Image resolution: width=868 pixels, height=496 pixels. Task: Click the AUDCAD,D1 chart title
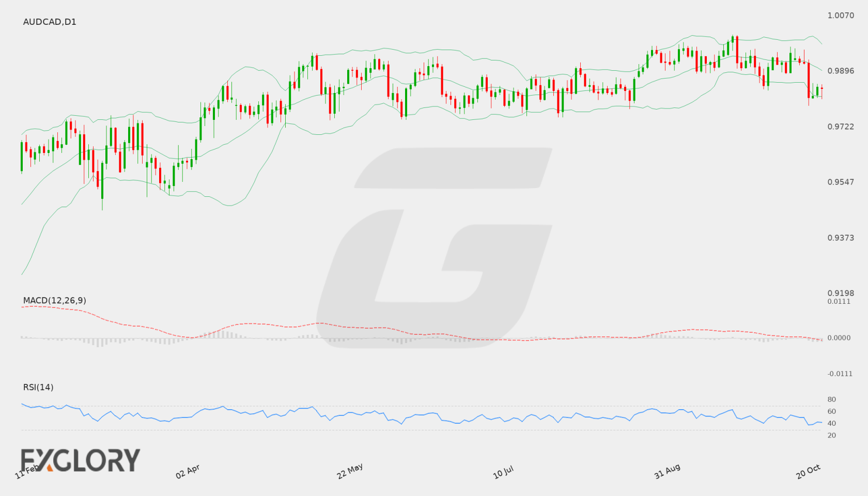pyautogui.click(x=50, y=22)
